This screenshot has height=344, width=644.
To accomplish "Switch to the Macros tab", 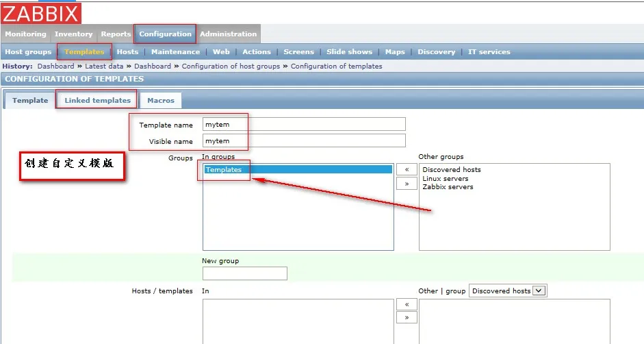I will point(161,101).
